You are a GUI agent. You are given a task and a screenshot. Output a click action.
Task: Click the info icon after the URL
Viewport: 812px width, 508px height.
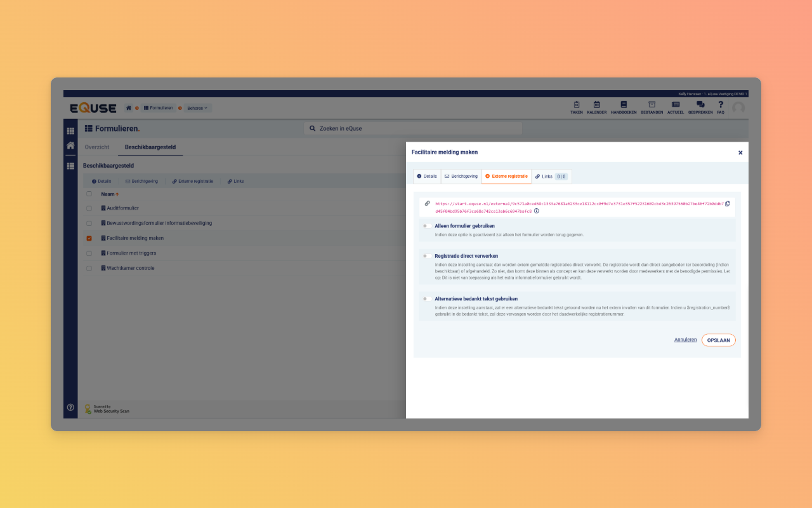[537, 211]
